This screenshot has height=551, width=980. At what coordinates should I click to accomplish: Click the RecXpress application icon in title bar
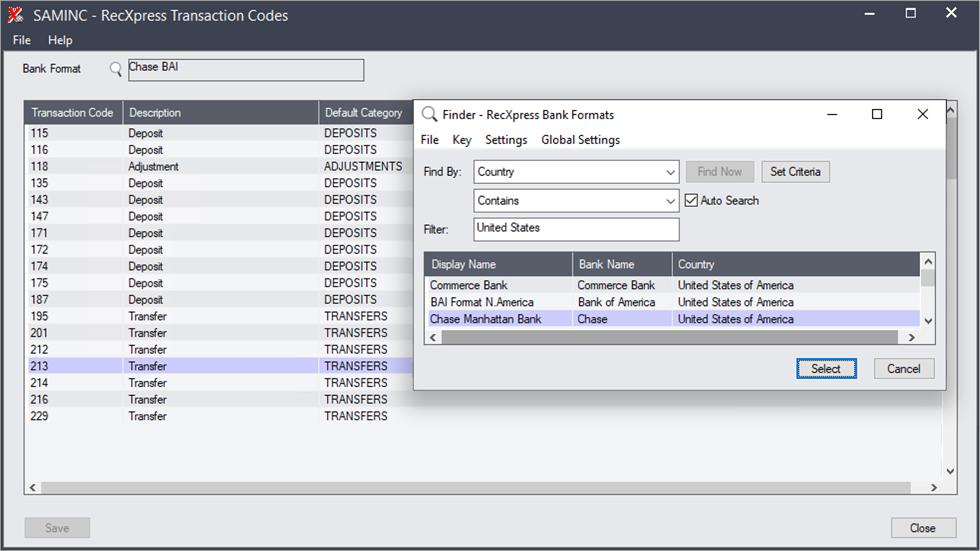pyautogui.click(x=14, y=15)
